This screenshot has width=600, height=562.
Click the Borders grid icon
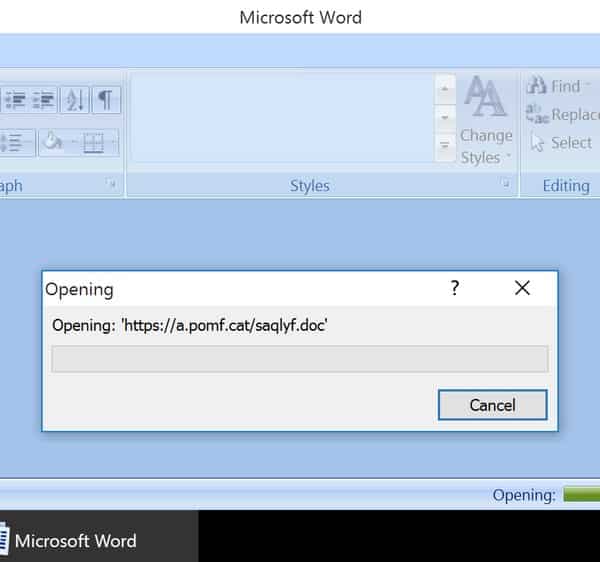tap(94, 143)
